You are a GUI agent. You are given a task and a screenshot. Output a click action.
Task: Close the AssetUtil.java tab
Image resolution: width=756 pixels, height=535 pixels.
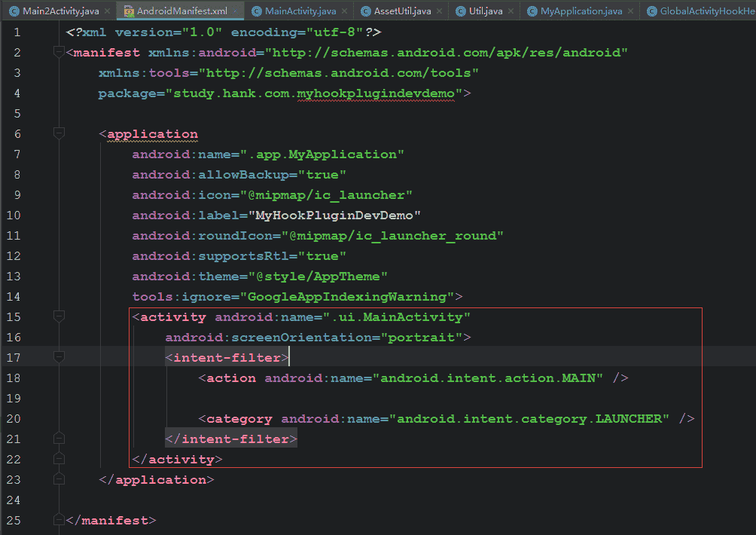[x=439, y=11]
